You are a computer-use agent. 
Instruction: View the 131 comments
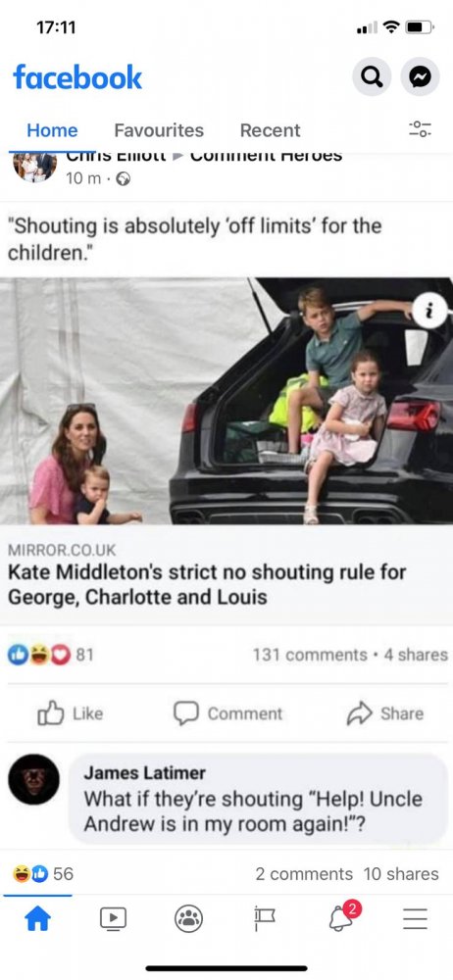point(310,655)
